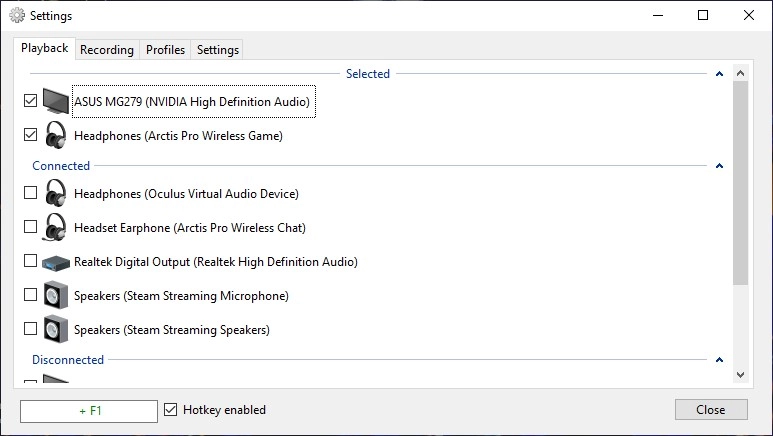Check the Oculus Virtual Audio Device checkbox
Image resolution: width=773 pixels, height=436 pixels.
pos(30,193)
